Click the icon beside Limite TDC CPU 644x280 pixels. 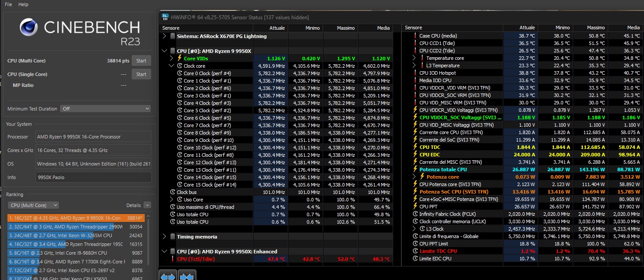pyautogui.click(x=415, y=251)
